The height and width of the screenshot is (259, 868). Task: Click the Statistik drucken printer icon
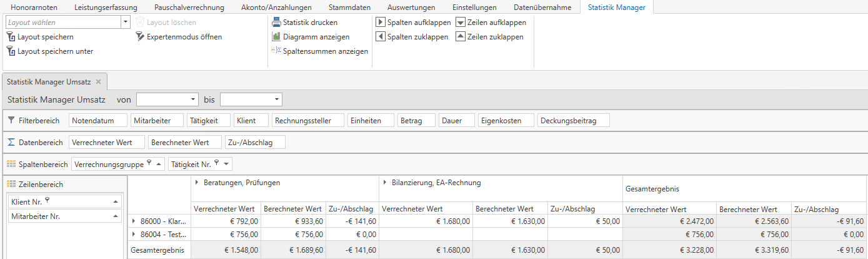(x=276, y=23)
